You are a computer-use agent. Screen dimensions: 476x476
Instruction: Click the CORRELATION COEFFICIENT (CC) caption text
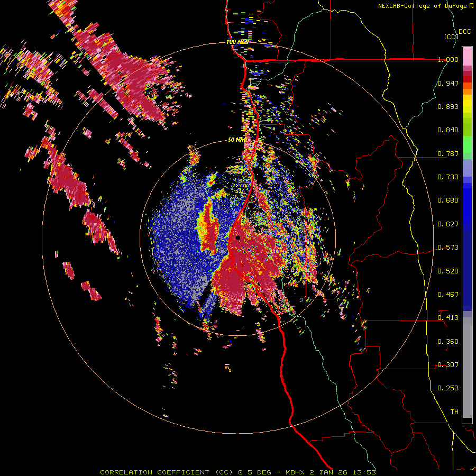click(x=166, y=472)
